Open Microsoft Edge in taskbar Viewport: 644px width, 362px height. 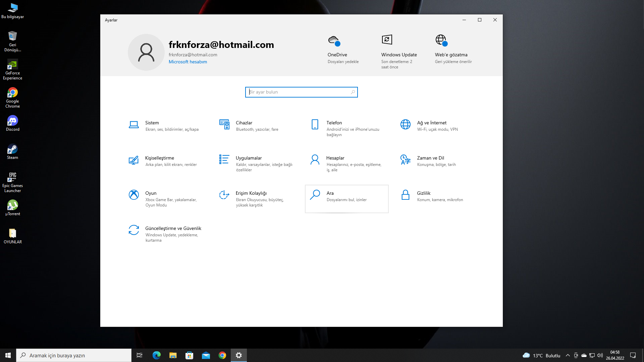tap(157, 355)
